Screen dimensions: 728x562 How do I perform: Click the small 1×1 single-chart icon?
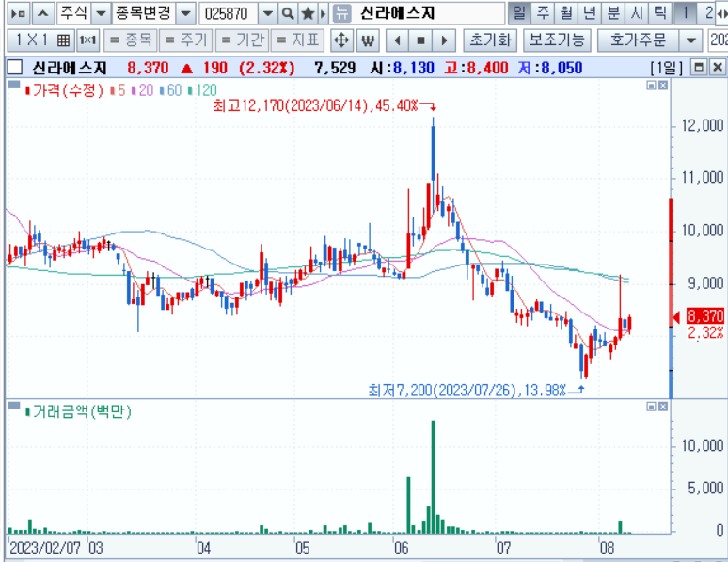point(87,40)
